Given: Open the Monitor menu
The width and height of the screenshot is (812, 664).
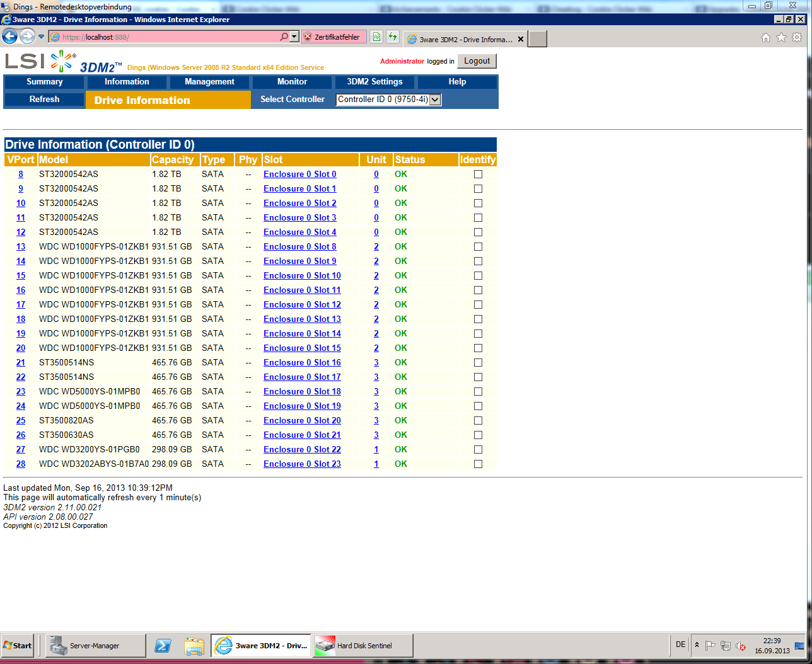Looking at the screenshot, I should (x=292, y=82).
